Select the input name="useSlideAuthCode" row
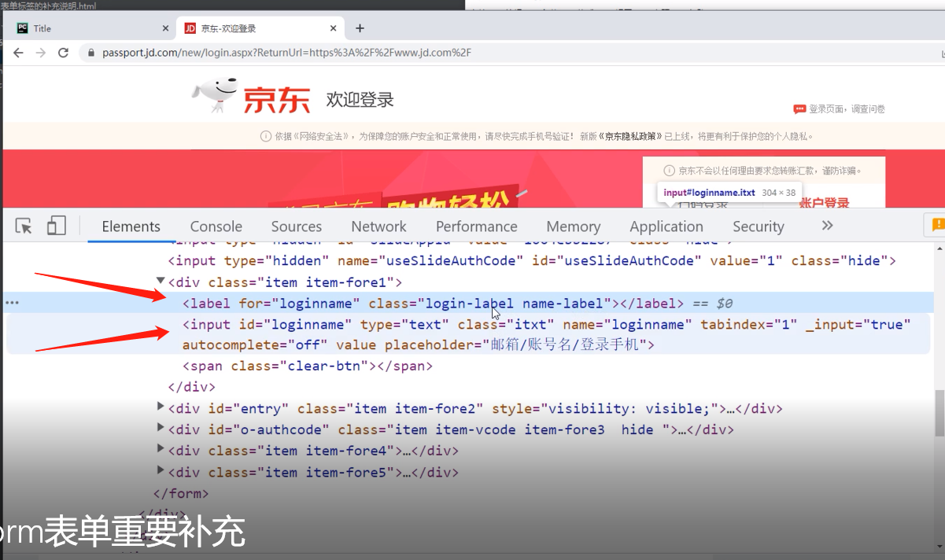The width and height of the screenshot is (945, 560). tap(533, 260)
